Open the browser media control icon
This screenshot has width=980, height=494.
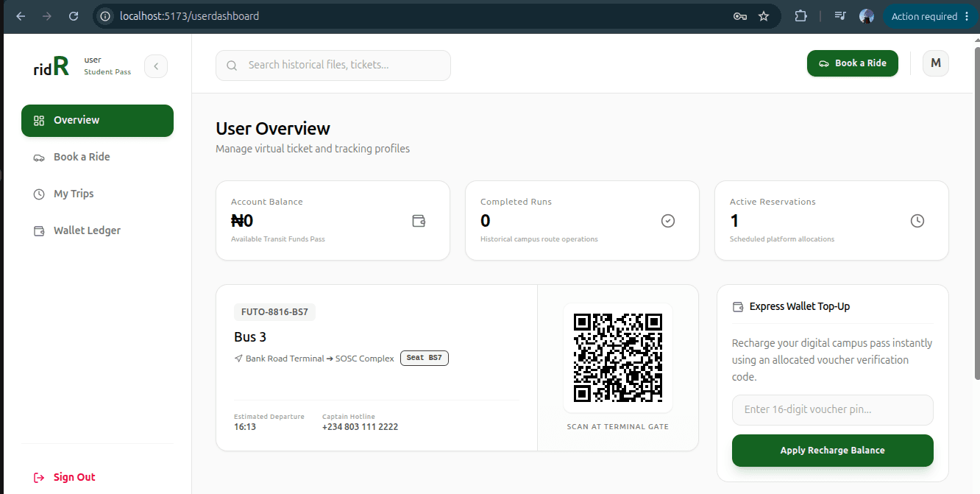coord(840,16)
